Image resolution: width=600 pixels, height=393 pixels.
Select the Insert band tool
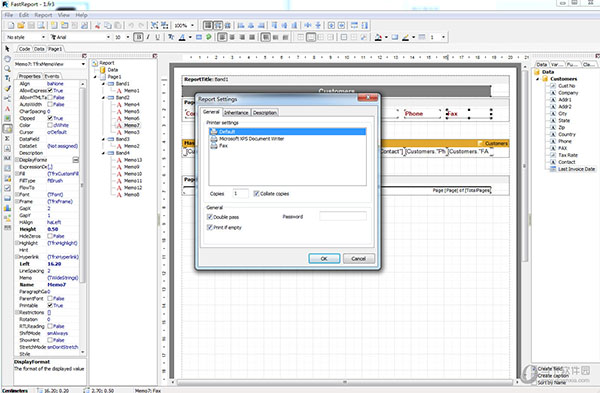point(7,98)
